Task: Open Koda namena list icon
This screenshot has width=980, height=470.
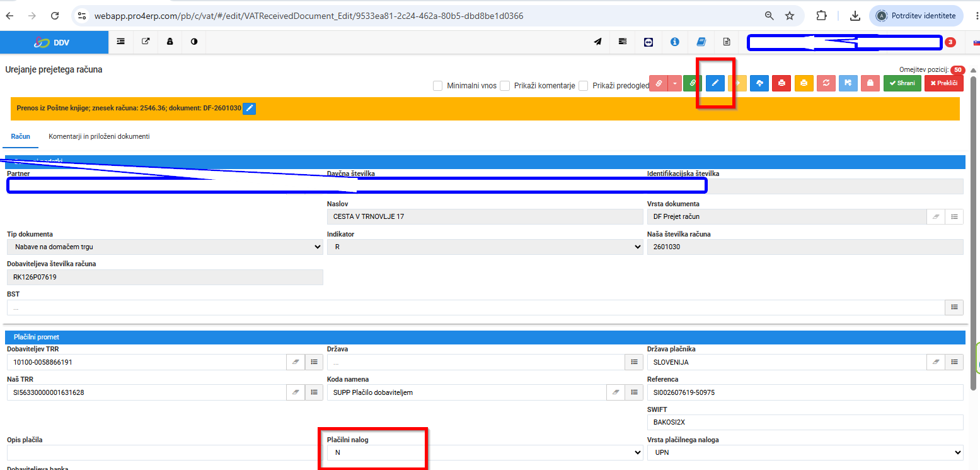Action: click(x=634, y=392)
